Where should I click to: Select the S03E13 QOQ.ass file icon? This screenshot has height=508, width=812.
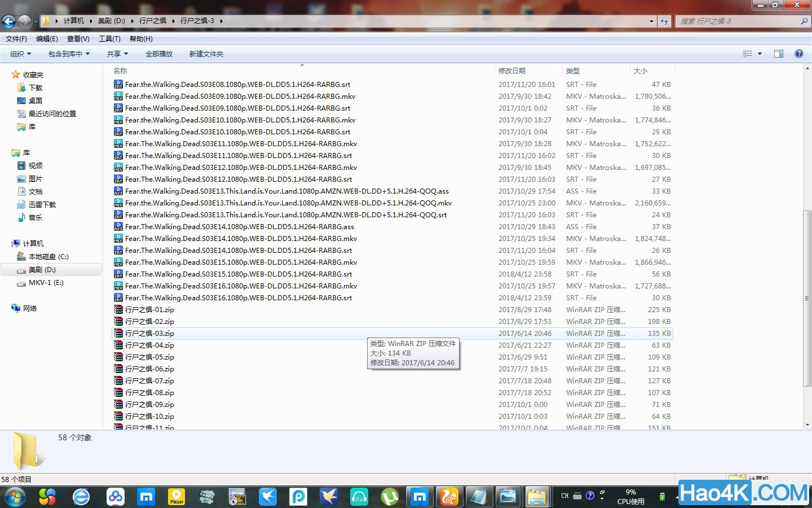coord(118,191)
